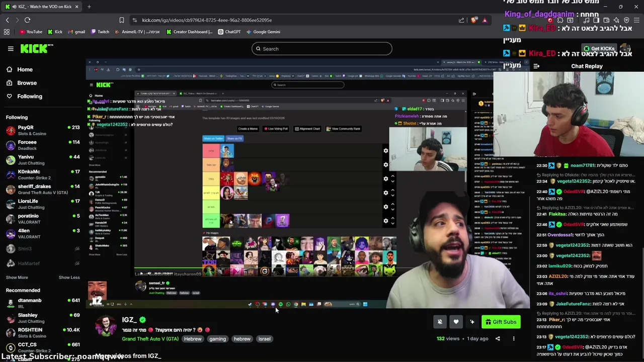Open ROSHTEIN recommended channel
Screen dimensions: 644x362
(43, 332)
